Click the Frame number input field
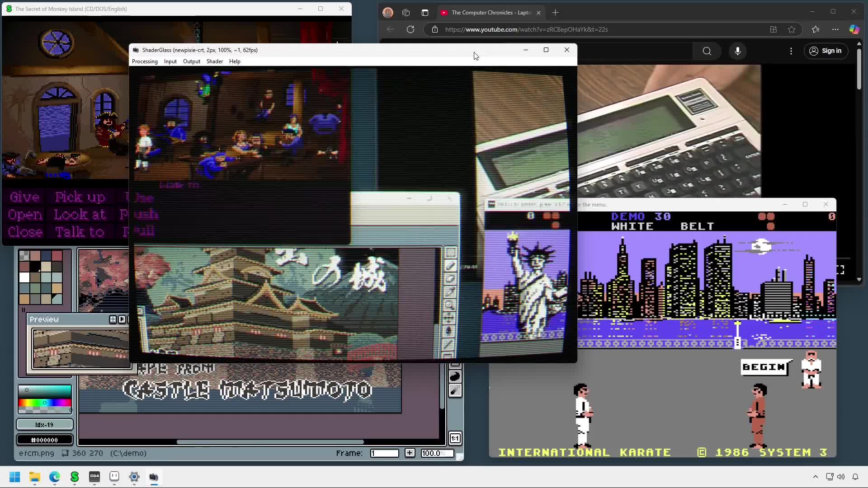This screenshot has height=488, width=868. pos(384,453)
